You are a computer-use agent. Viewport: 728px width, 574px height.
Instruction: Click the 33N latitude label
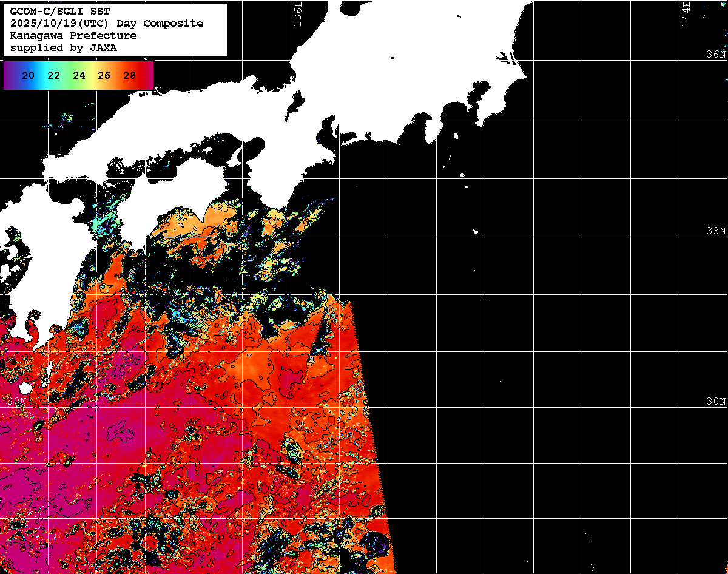point(716,231)
